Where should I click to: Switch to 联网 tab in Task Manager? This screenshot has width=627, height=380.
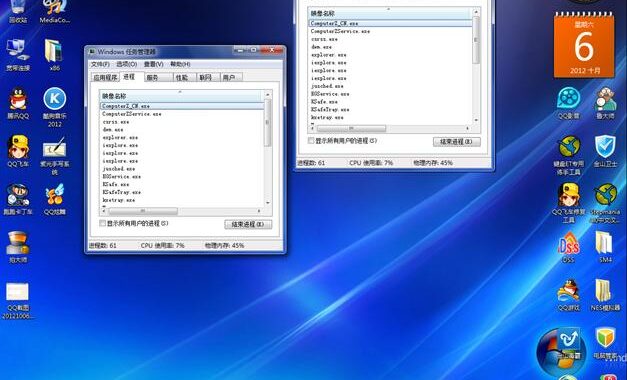point(208,78)
